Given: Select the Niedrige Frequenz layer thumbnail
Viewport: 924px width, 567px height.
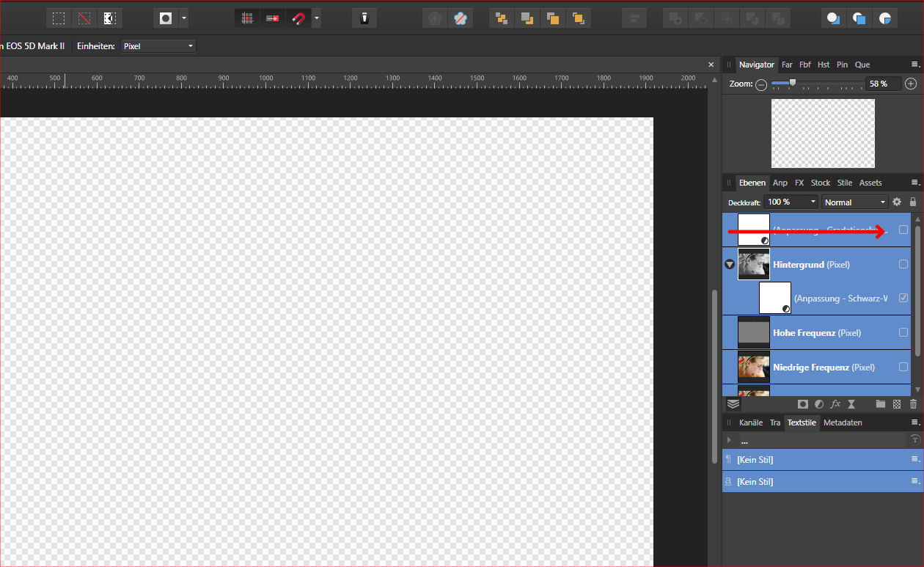Looking at the screenshot, I should pos(754,367).
